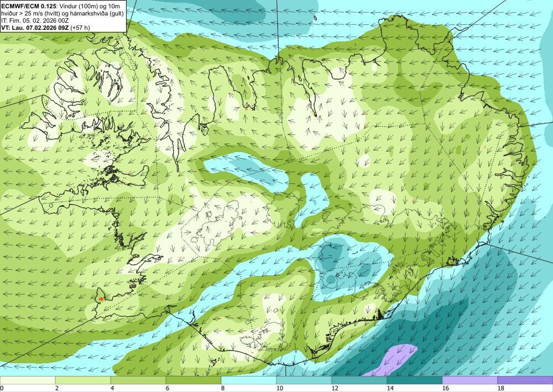Click the scale label '2'

tap(57, 389)
